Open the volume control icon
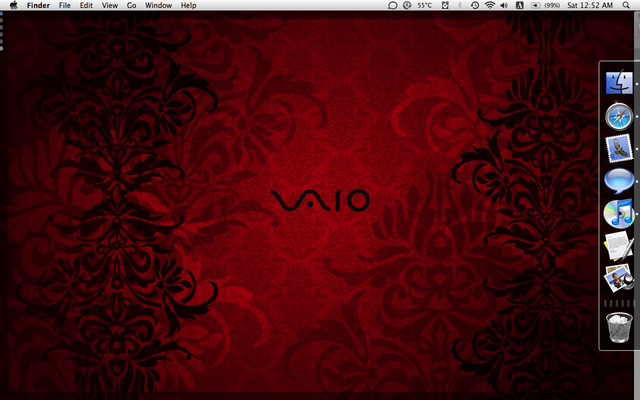 click(504, 5)
